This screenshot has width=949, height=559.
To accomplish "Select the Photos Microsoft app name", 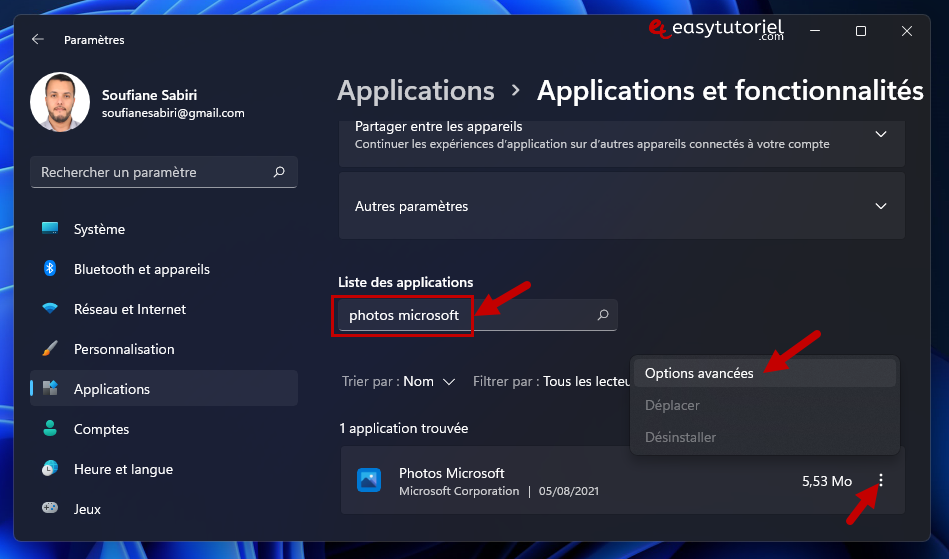I will point(452,473).
